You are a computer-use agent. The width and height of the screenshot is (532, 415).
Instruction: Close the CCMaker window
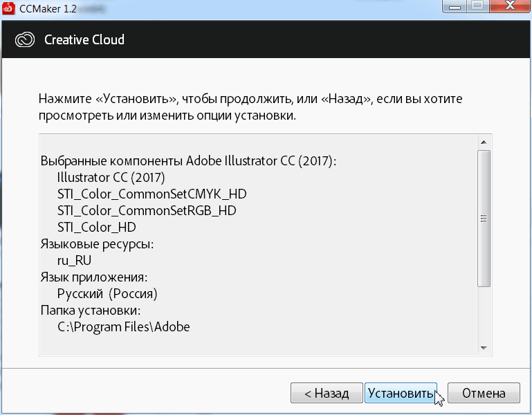[510, 6]
